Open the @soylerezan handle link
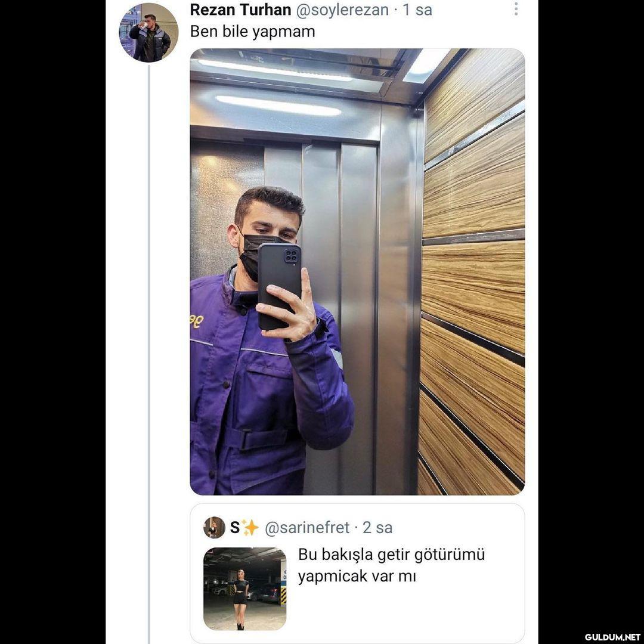The width and height of the screenshot is (644, 644). [x=343, y=10]
